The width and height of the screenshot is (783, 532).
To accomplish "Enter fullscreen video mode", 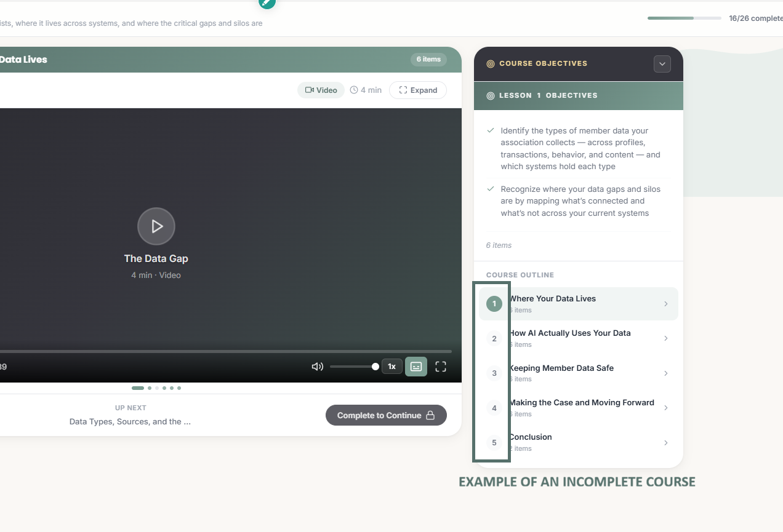I will click(441, 367).
